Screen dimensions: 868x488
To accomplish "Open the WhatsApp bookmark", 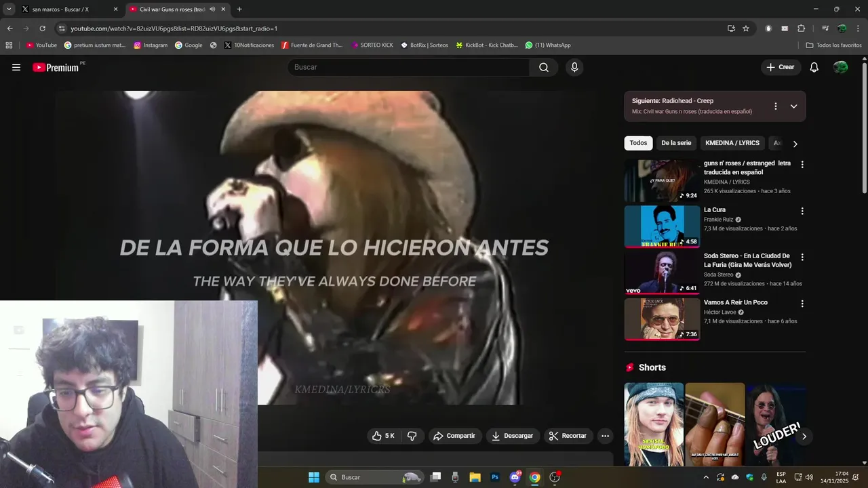I will [548, 45].
